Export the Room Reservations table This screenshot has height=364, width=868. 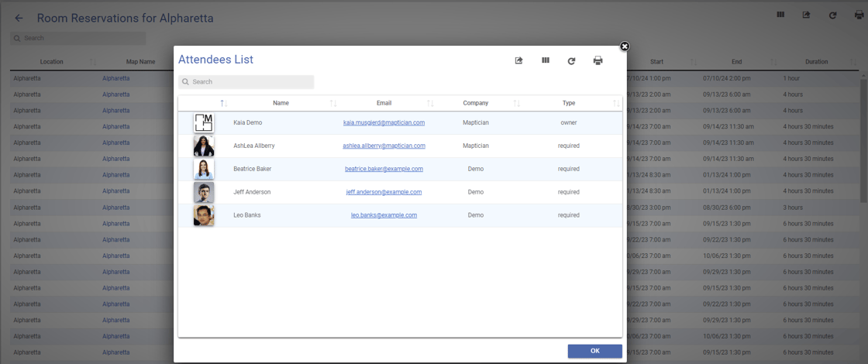(x=806, y=15)
